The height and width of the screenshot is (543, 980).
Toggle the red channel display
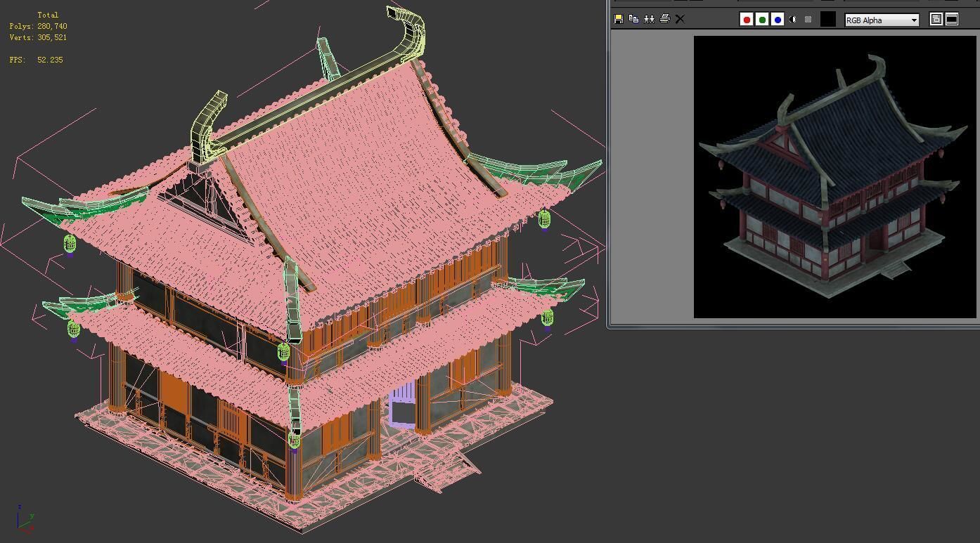(747, 20)
